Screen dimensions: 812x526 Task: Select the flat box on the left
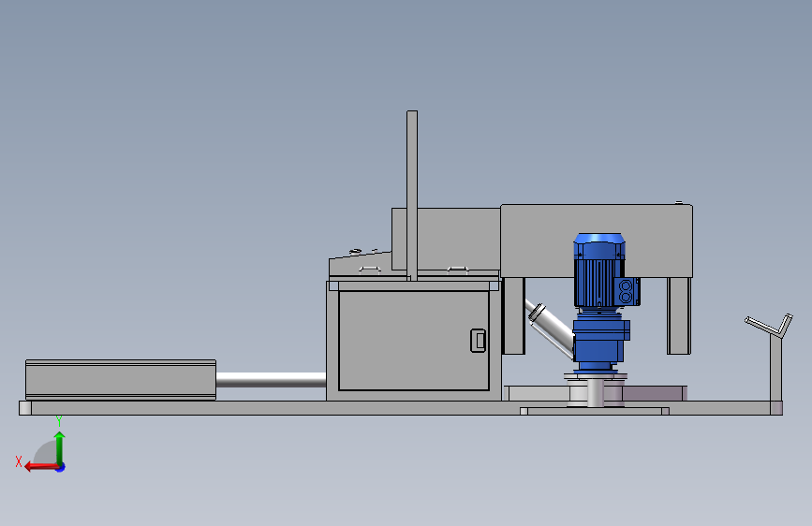pyautogui.click(x=121, y=380)
